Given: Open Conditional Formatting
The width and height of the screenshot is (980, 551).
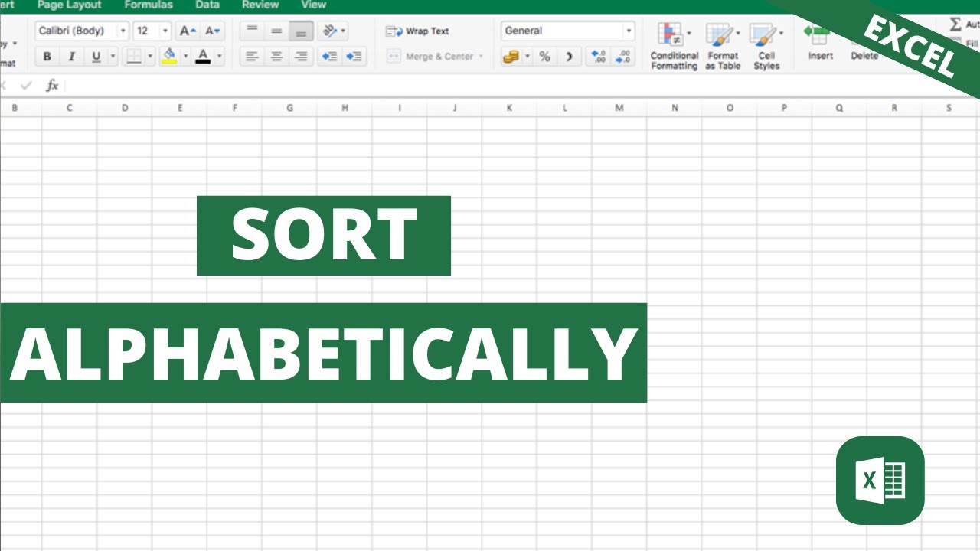Looking at the screenshot, I should pyautogui.click(x=674, y=46).
